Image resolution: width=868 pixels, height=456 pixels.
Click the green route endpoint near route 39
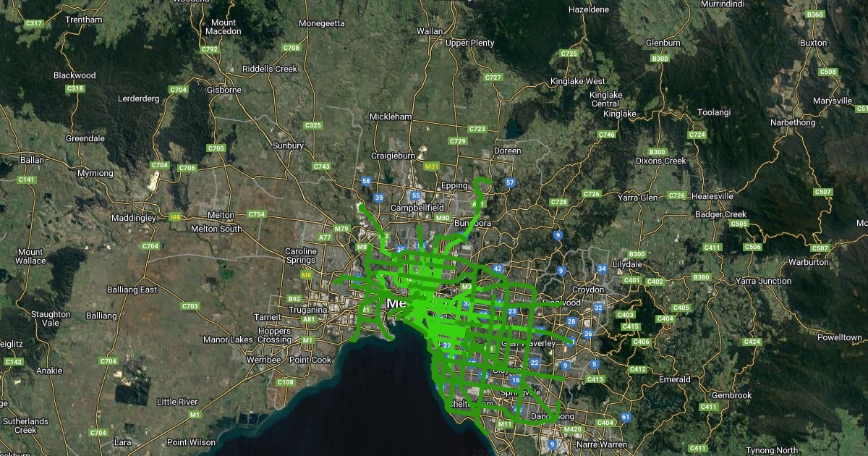pos(361,207)
